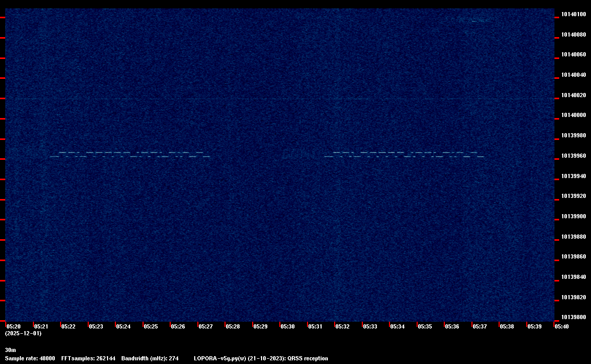Click the 10139960 frequency label
591x364 pixels.
point(574,156)
